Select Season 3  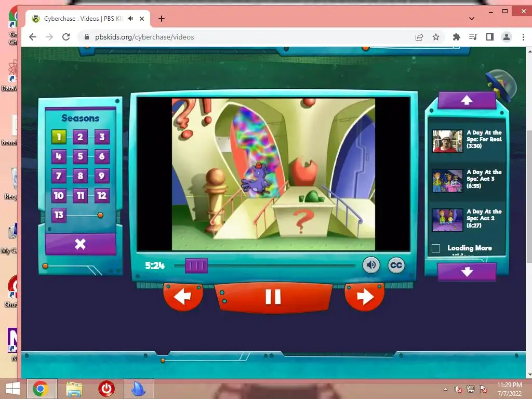coord(102,137)
